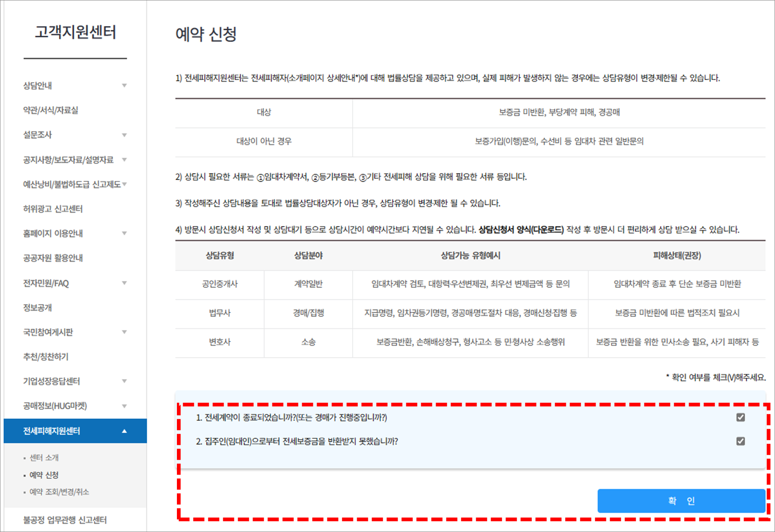Click the 확인 confirmation button
Image resolution: width=775 pixels, height=532 pixels.
(681, 500)
